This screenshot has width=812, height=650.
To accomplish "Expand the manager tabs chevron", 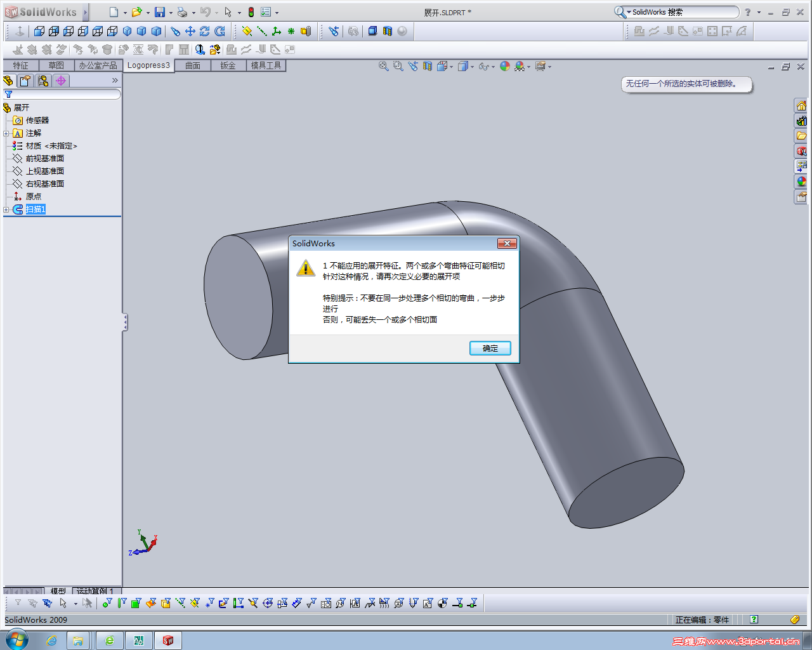I will point(115,81).
